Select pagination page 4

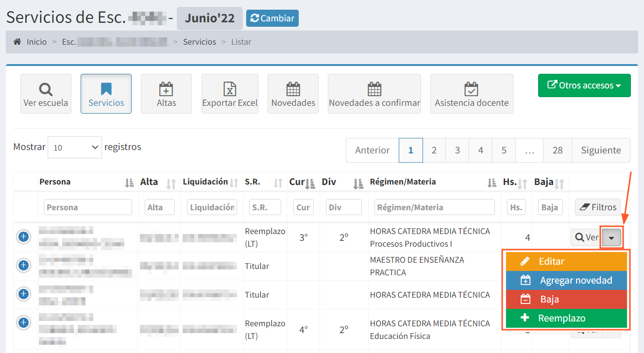(481, 150)
